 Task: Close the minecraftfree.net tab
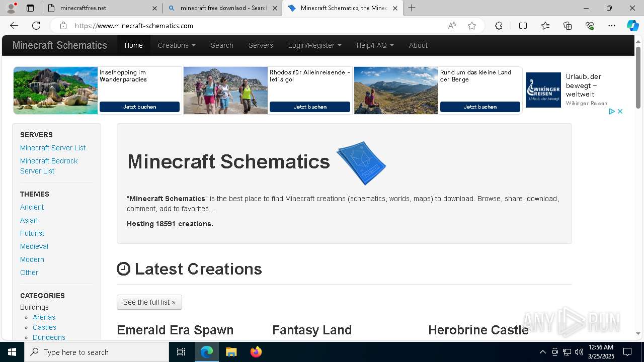coord(154,8)
